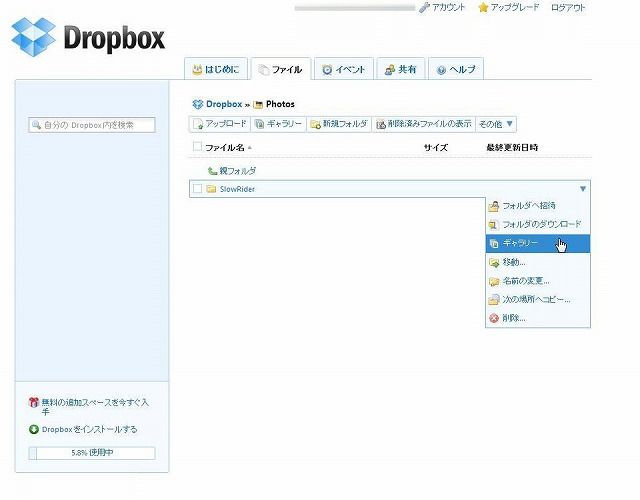Image resolution: width=640 pixels, height=500 pixels.
Task: Choose 削除... in the context menu
Action: 538,318
